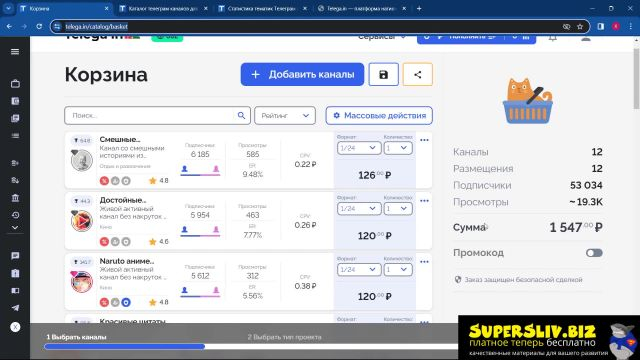
Task: Click the Naruto аниме channel avatar
Action: pyautogui.click(x=82, y=282)
